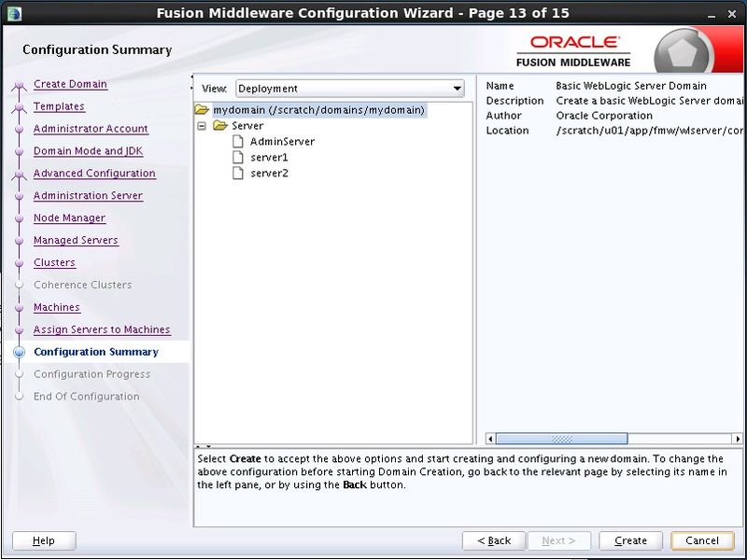Go to the Create Domain step
Viewport: 747px width, 560px height.
tap(71, 84)
